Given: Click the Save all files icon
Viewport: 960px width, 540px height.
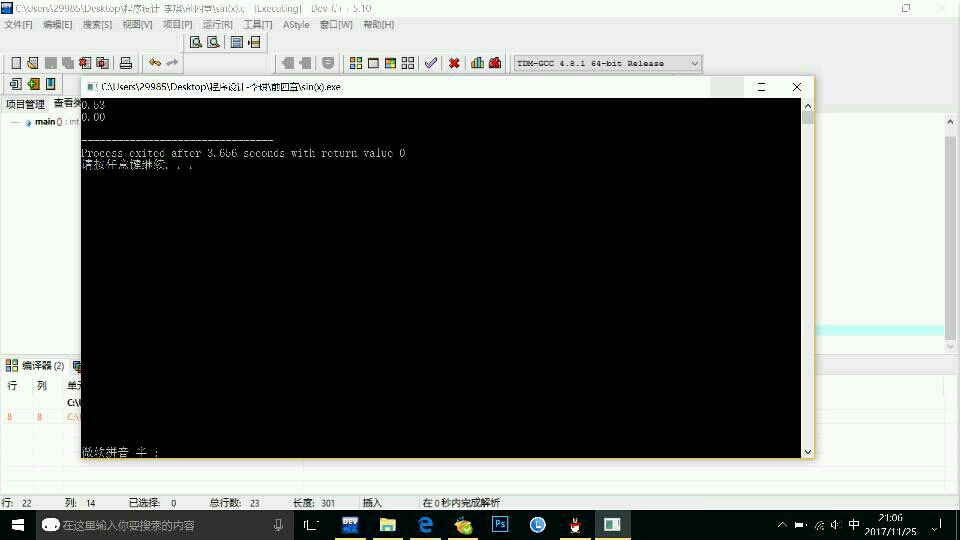Looking at the screenshot, I should click(x=67, y=63).
